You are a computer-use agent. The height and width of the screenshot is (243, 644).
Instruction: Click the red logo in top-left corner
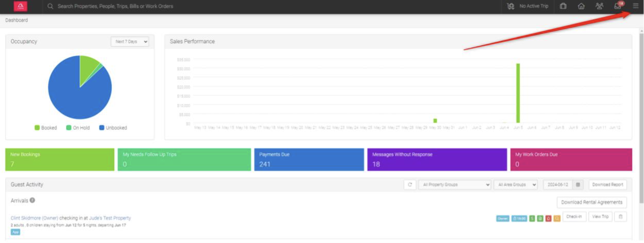coord(20,6)
